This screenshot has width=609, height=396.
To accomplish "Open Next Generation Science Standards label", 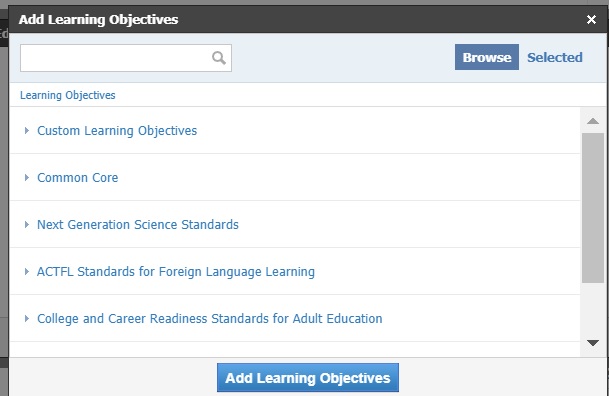I will 137,225.
